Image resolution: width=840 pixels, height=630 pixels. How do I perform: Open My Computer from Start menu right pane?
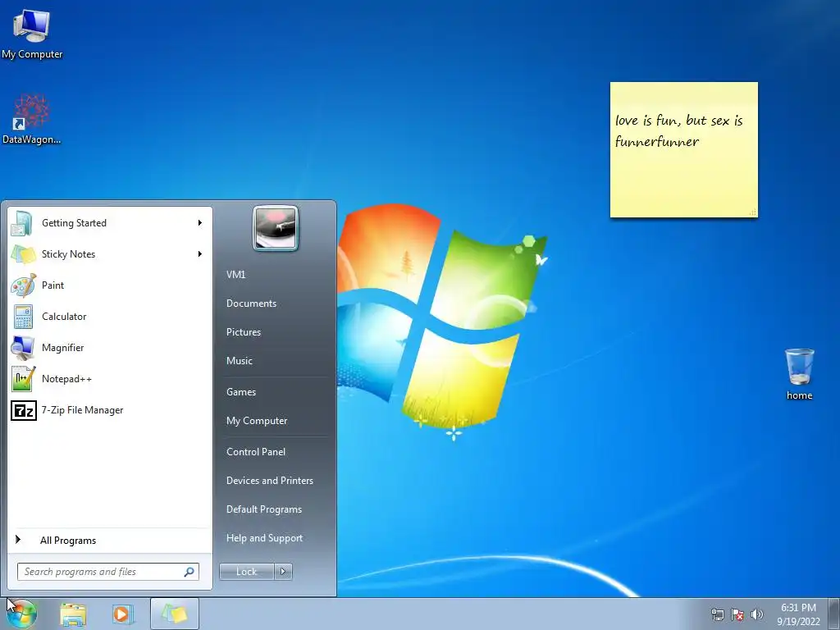[x=257, y=421]
